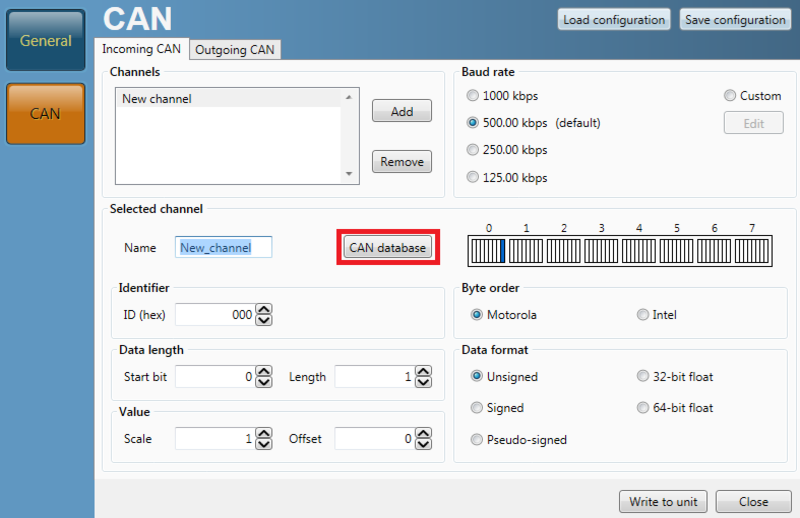
Task: Click Write to unit button
Action: 663,501
